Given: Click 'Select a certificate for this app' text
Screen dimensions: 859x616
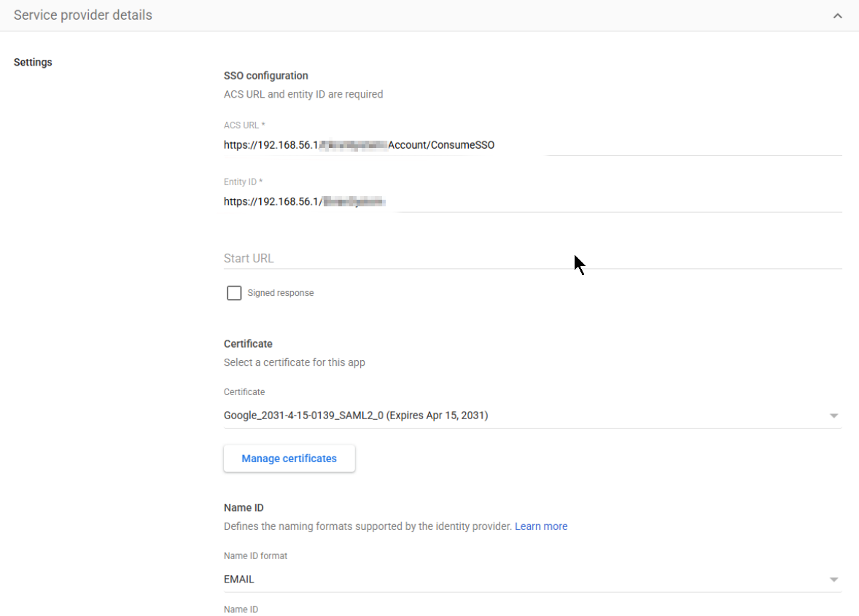Looking at the screenshot, I should pos(294,362).
